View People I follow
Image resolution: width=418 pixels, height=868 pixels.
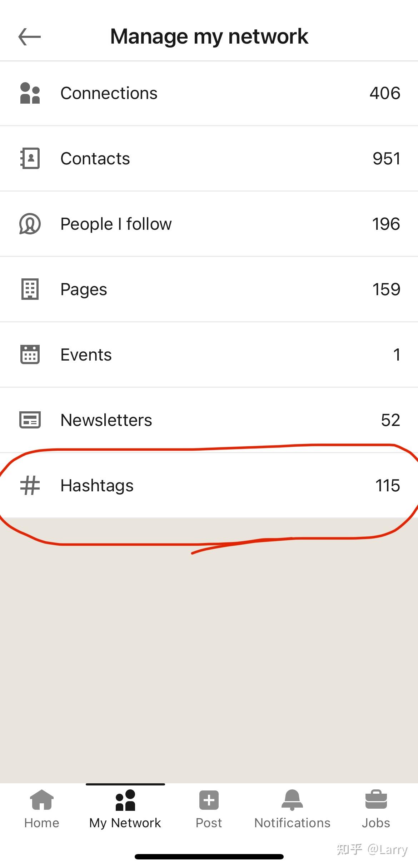[x=116, y=224]
